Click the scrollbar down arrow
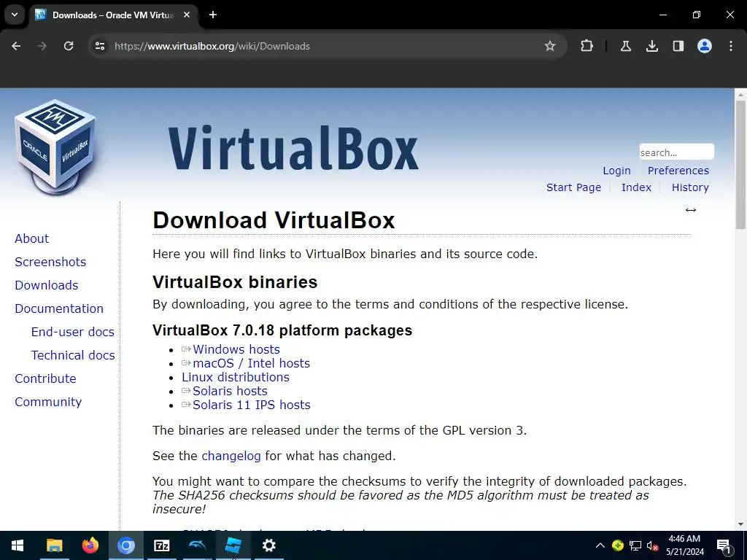Image resolution: width=747 pixels, height=560 pixels. coord(740,524)
